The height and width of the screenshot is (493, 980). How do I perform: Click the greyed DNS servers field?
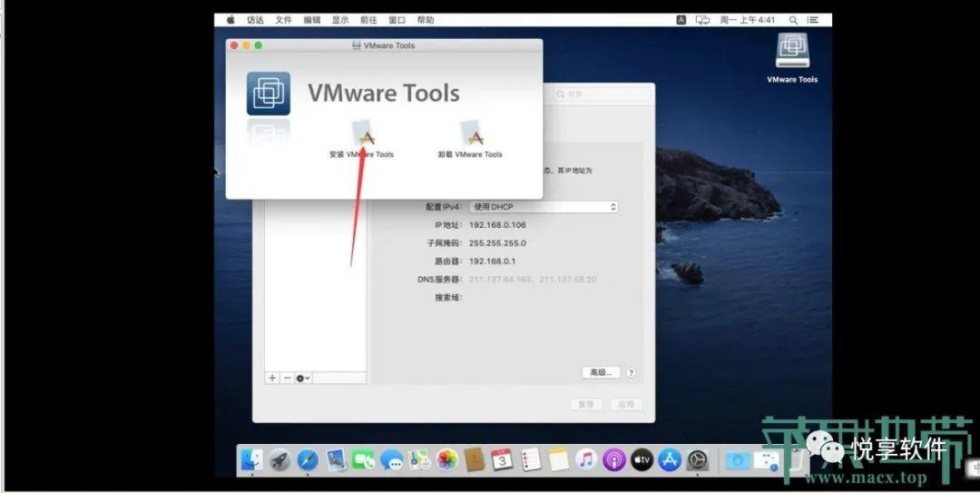point(533,279)
